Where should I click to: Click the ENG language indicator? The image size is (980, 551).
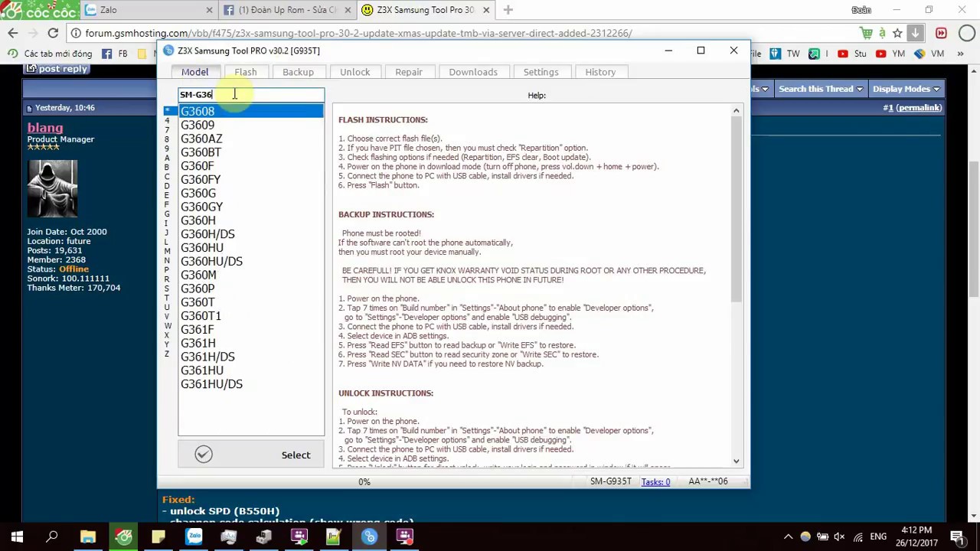click(878, 536)
